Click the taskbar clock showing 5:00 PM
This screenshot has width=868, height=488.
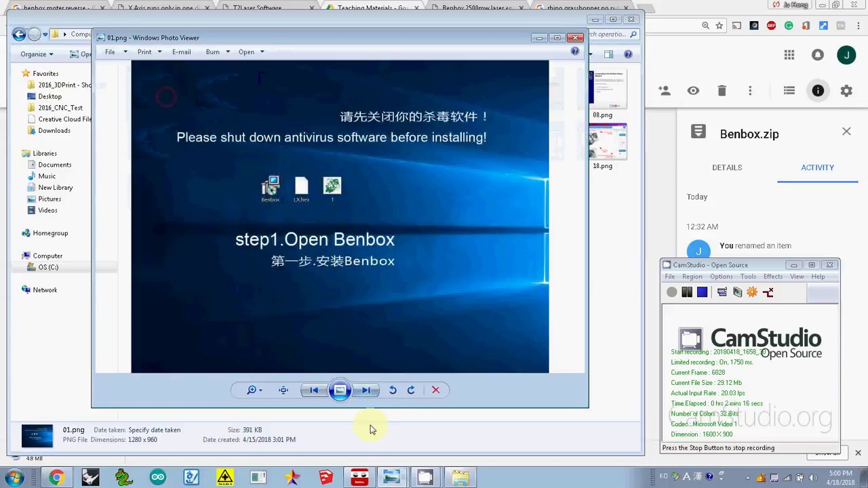(839, 477)
